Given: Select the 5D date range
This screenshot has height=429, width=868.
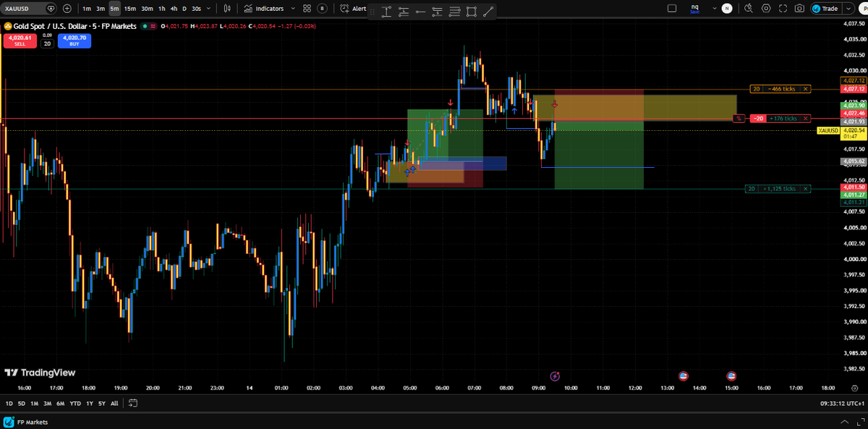Looking at the screenshot, I should click(x=21, y=403).
